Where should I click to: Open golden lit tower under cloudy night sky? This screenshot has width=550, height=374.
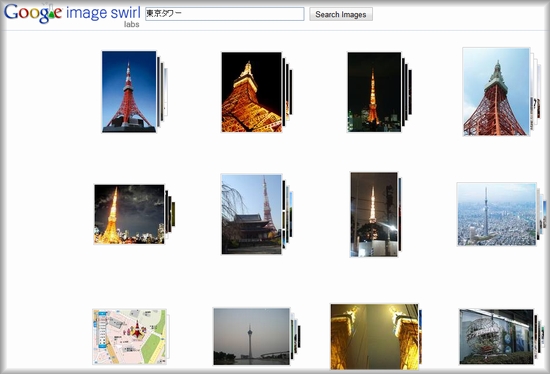pos(129,214)
